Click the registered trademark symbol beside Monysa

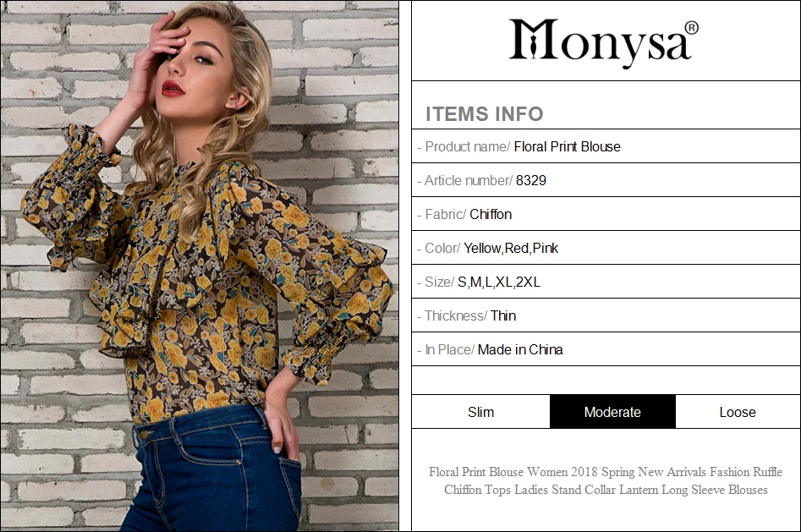point(691,28)
